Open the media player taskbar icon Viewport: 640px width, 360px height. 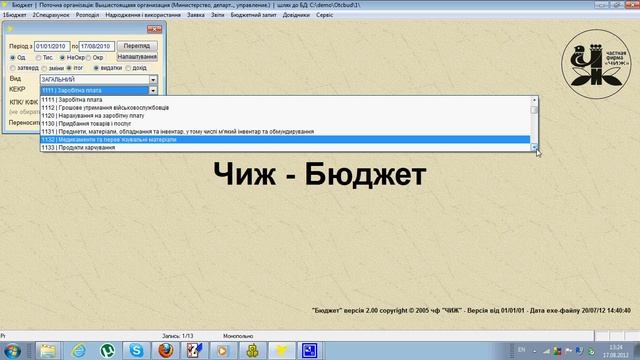tap(223, 351)
